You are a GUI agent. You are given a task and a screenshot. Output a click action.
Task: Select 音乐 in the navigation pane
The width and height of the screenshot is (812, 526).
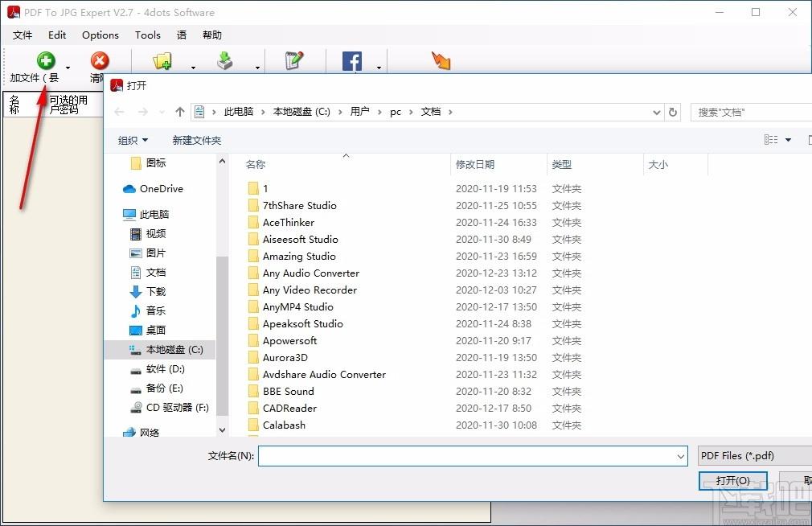click(x=148, y=311)
